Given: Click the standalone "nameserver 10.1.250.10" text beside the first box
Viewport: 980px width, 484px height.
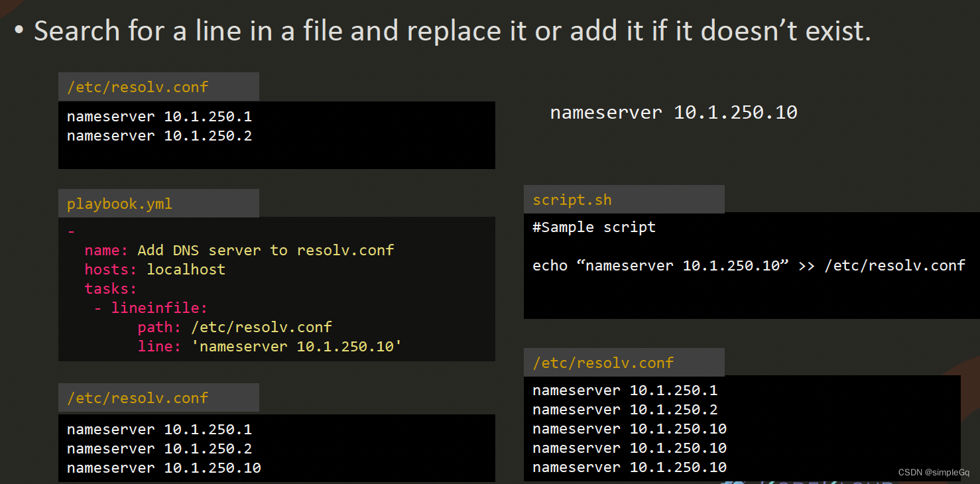Looking at the screenshot, I should pyautogui.click(x=674, y=113).
